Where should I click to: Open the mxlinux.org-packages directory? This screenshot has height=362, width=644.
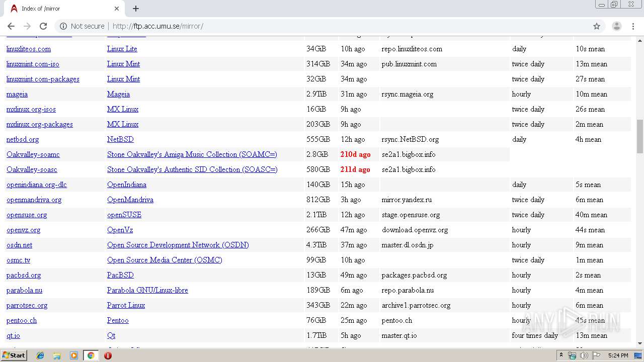[40, 124]
